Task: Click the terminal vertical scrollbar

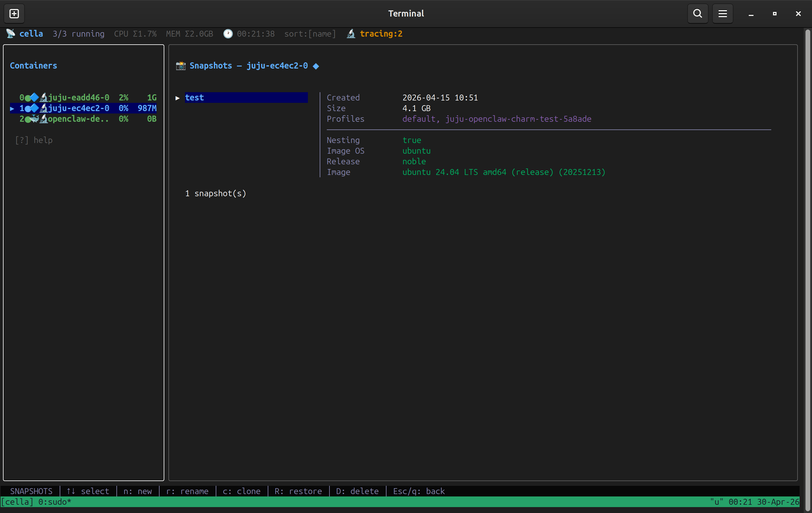Action: pos(808,270)
